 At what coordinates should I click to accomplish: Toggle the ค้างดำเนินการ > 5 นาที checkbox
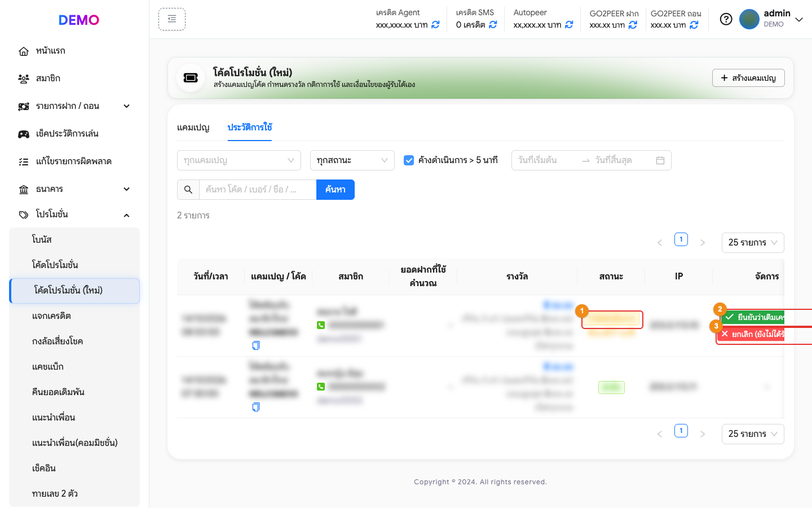point(409,160)
